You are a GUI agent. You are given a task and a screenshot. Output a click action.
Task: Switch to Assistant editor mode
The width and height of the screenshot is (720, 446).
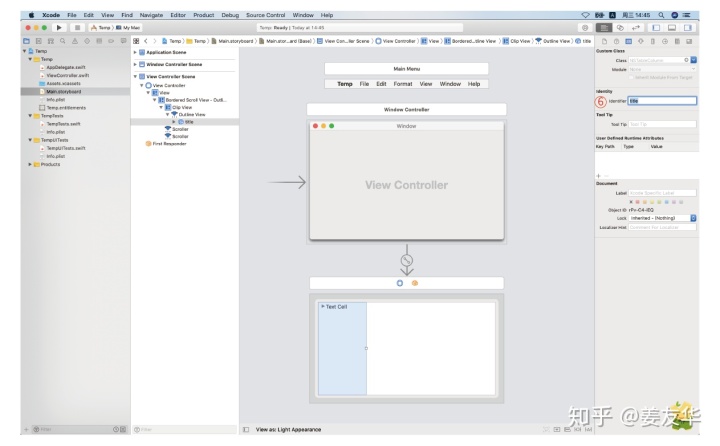click(x=620, y=28)
